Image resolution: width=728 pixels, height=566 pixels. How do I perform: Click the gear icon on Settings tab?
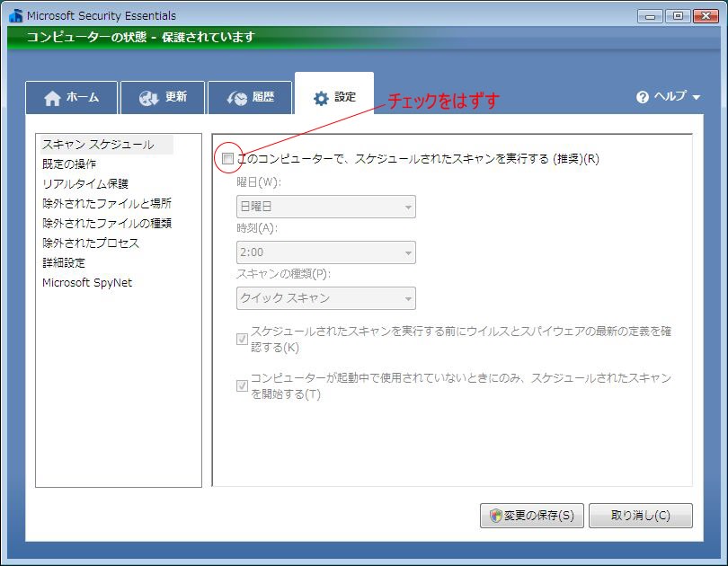click(x=321, y=98)
